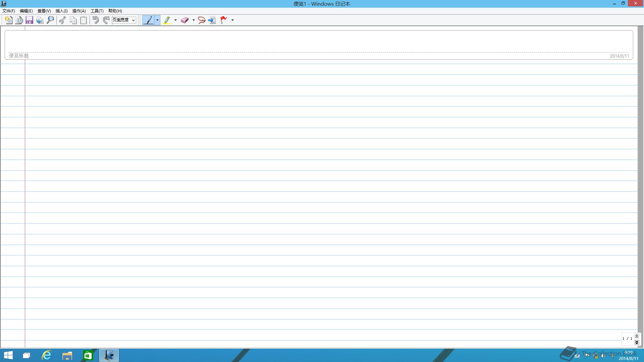Switch the Chinese input method indicator 中
The image size is (644, 362).
tap(613, 356)
